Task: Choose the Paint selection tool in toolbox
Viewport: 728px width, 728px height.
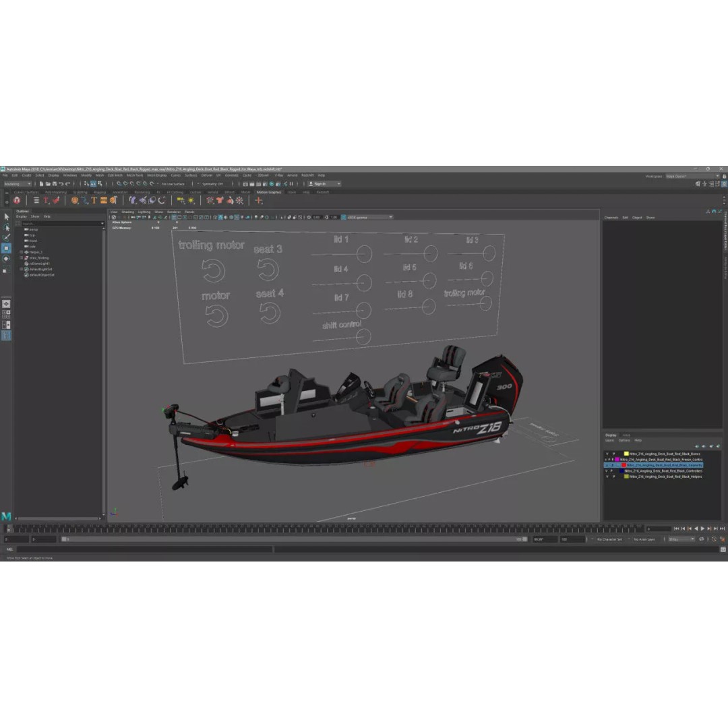Action: (7, 238)
